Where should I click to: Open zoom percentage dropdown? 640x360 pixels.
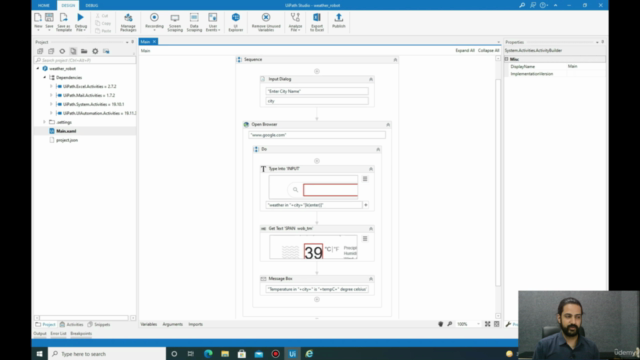(x=478, y=324)
